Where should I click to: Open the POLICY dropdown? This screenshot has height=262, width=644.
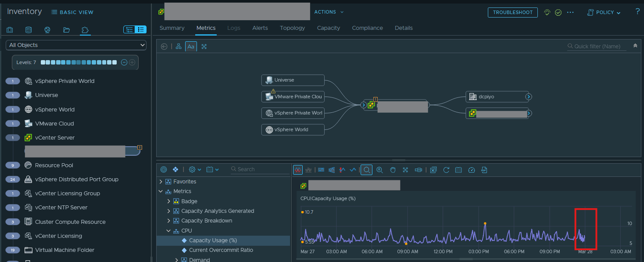604,12
